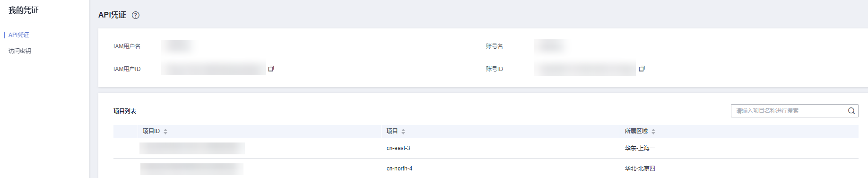Click the 所属区域 column header label
Viewport: 868px width, 178px height.
(636, 131)
